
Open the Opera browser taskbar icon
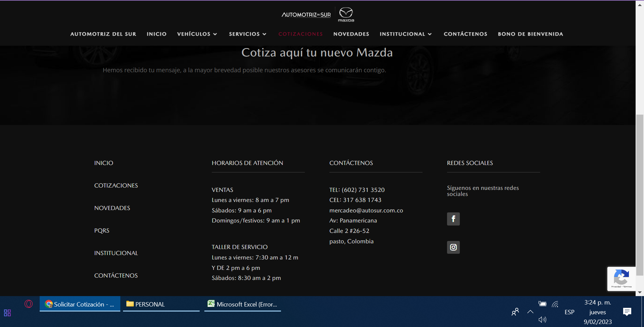point(29,304)
